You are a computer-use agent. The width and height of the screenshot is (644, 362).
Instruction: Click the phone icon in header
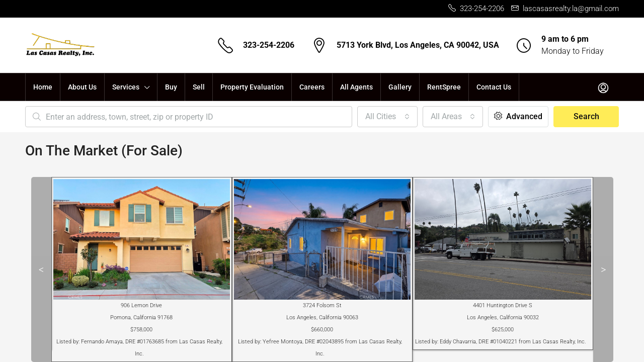[x=225, y=45]
